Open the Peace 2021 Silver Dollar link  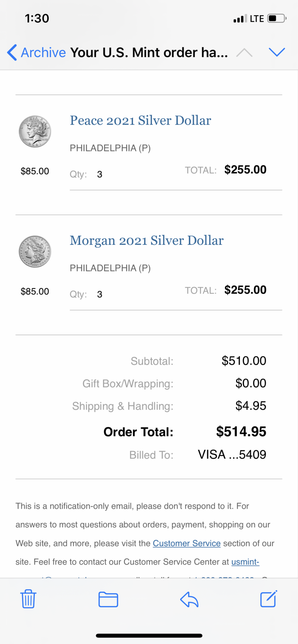(140, 120)
